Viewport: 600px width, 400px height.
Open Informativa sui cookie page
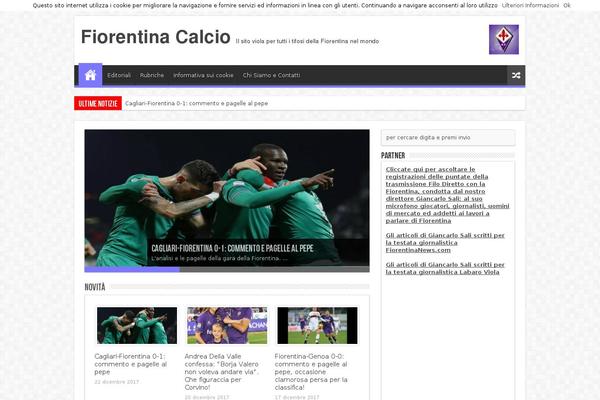tap(203, 75)
